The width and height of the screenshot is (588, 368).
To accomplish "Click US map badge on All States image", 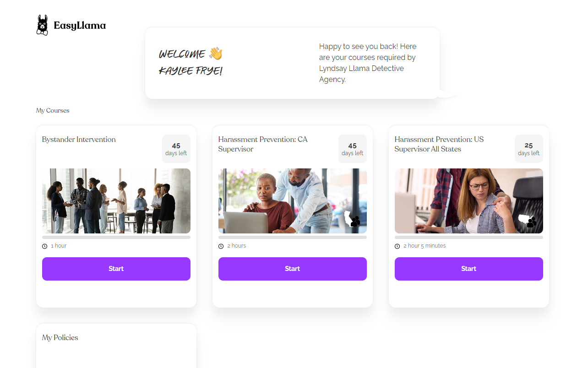I will (527, 220).
